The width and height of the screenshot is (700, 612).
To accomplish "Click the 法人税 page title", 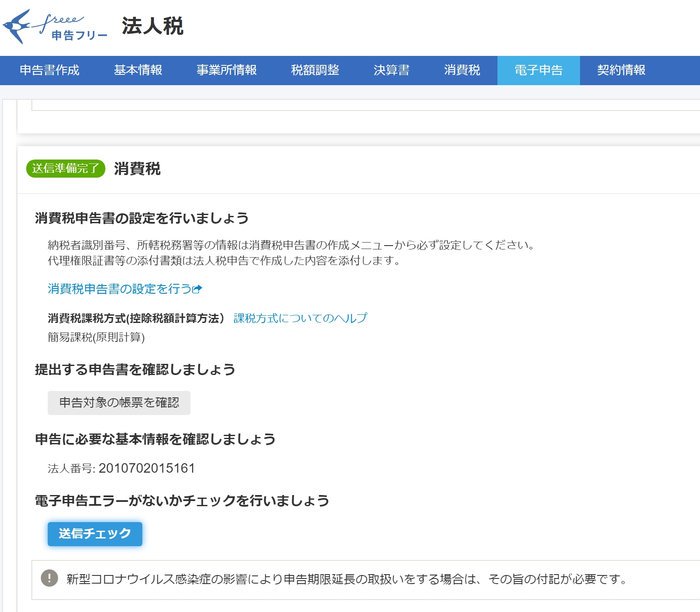I will coord(152,26).
